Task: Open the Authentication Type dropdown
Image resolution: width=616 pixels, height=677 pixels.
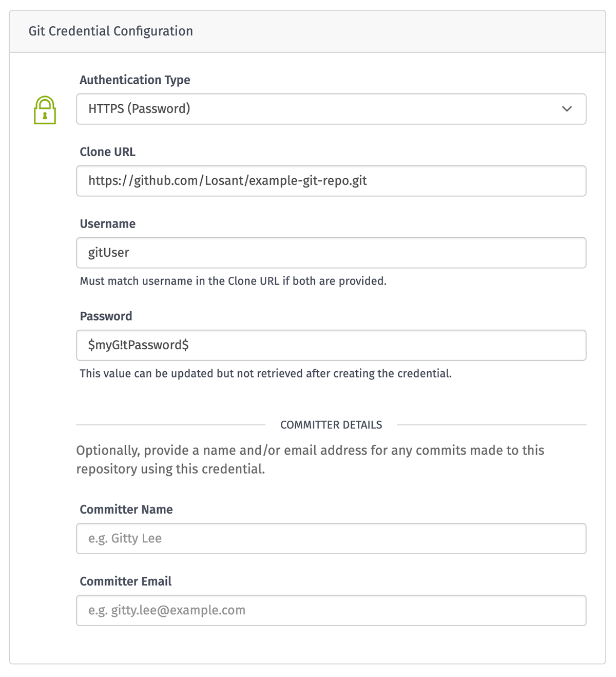Action: (331, 109)
